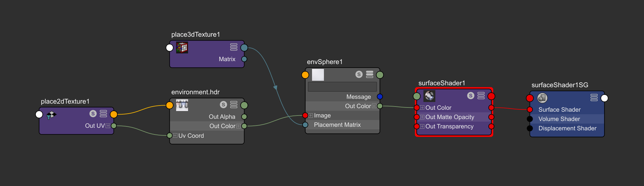The width and height of the screenshot is (644, 186).
Task: Click Out UV output port
Action: tap(114, 126)
